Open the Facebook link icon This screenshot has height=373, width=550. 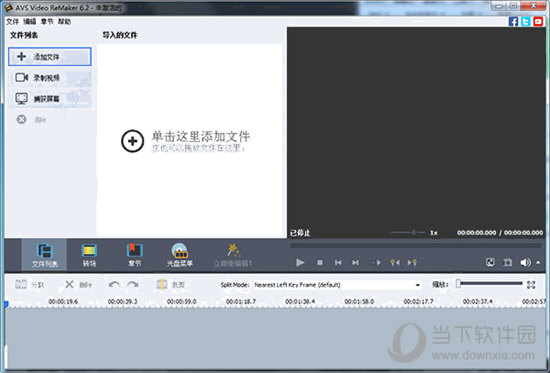(514, 21)
